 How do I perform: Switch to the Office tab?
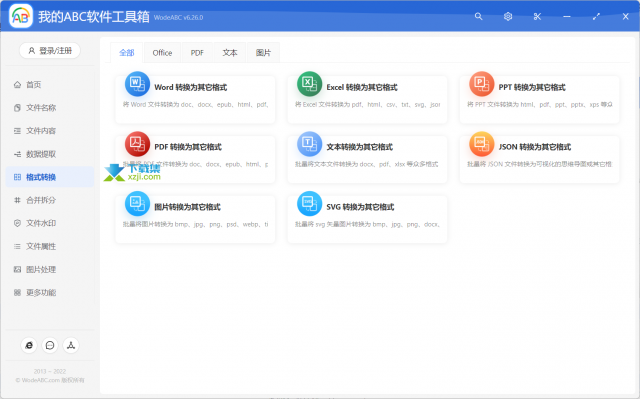[162, 53]
